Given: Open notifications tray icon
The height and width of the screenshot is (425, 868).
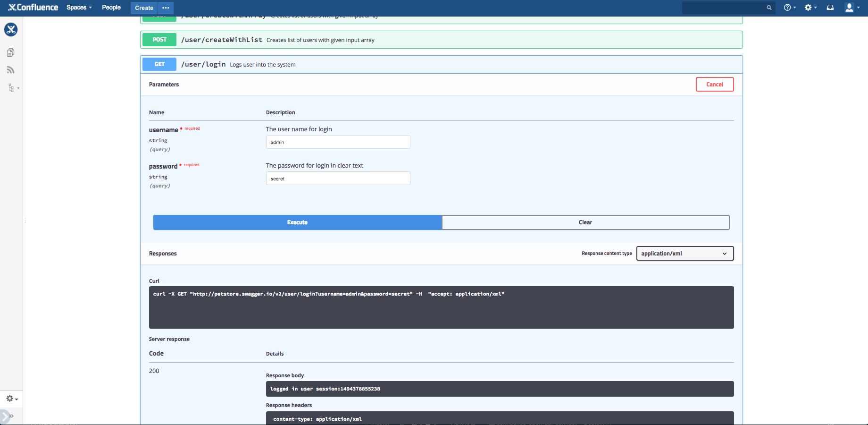Looking at the screenshot, I should point(830,8).
